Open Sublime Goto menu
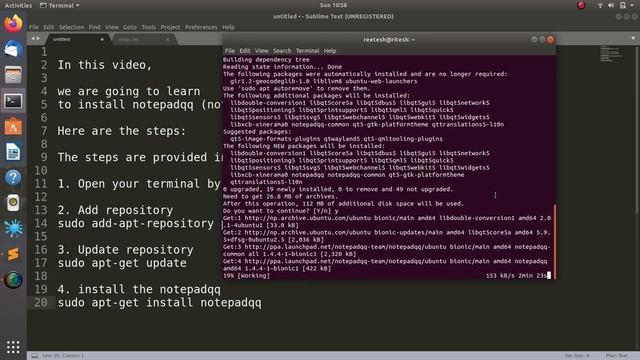The image size is (640, 360). [130, 27]
